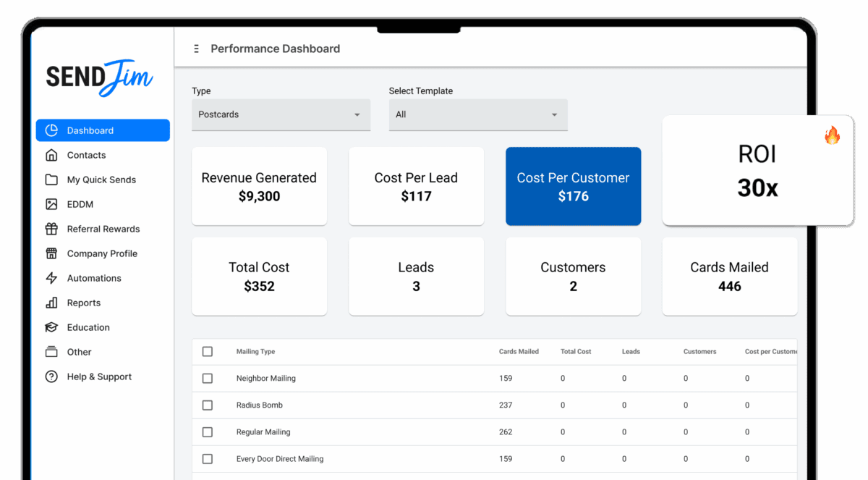Open the Type dropdown showing Postcards
The width and height of the screenshot is (868, 480).
pyautogui.click(x=281, y=115)
